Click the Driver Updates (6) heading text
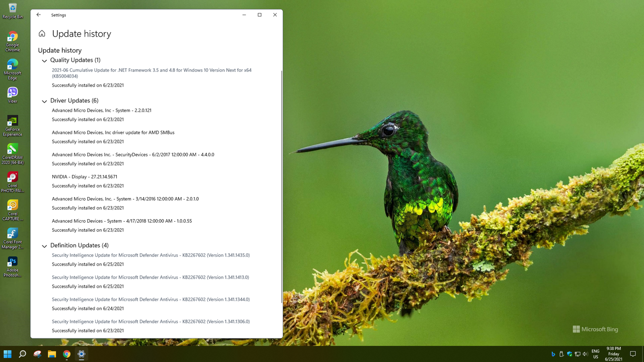This screenshot has width=644, height=362. (x=74, y=101)
